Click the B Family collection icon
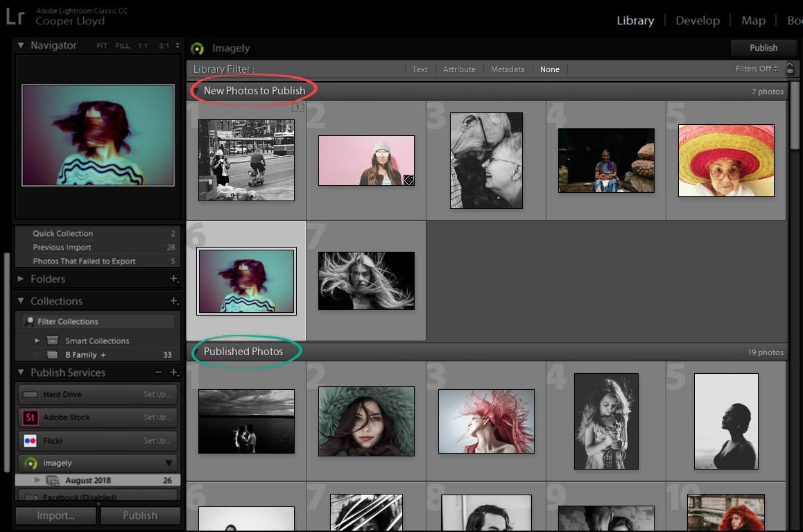 point(52,354)
